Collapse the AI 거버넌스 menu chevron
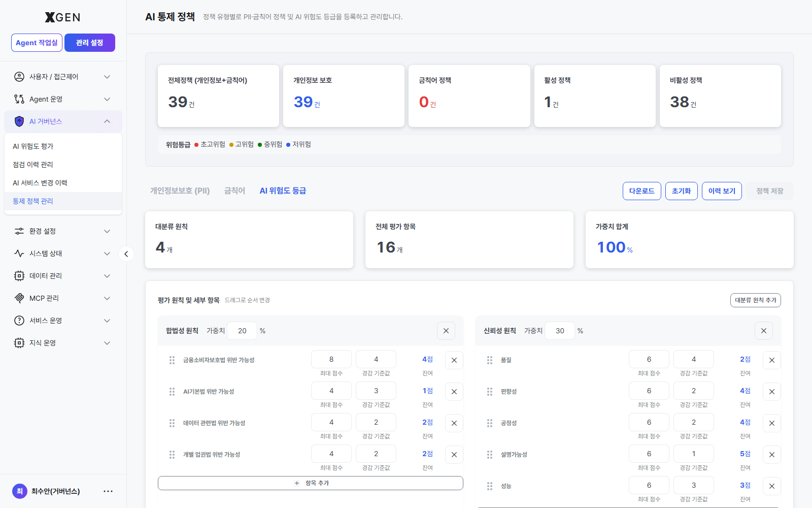This screenshot has height=508, width=812. (107, 121)
